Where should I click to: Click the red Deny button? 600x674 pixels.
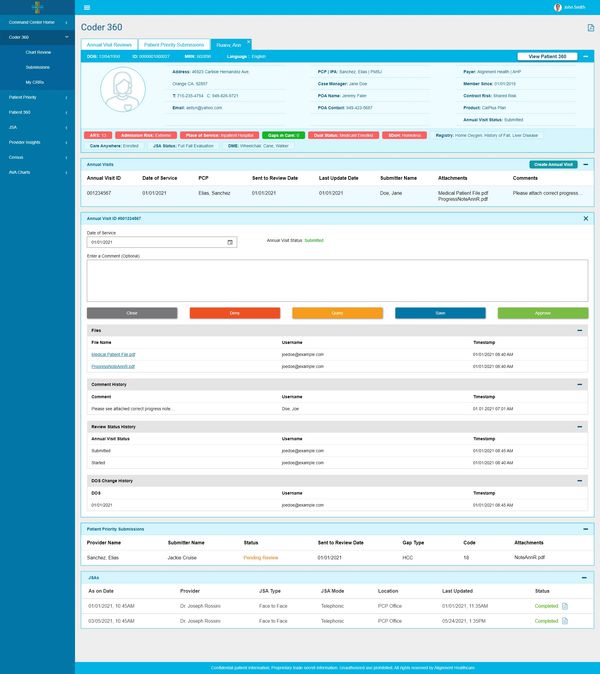pos(235,313)
